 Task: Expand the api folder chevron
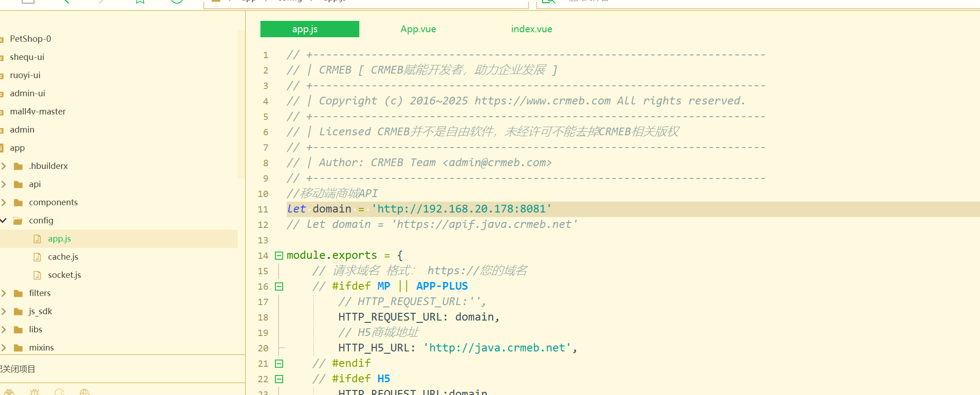pos(4,184)
